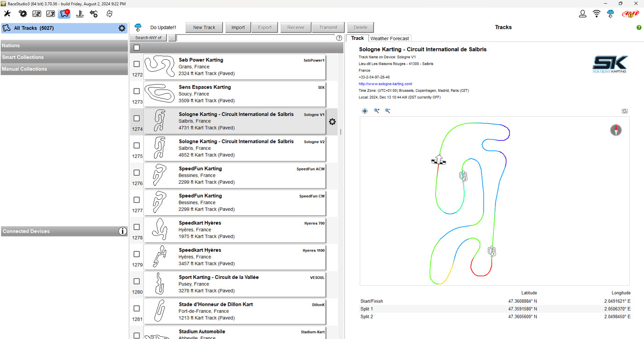Zoom out on the track map

pyautogui.click(x=388, y=111)
